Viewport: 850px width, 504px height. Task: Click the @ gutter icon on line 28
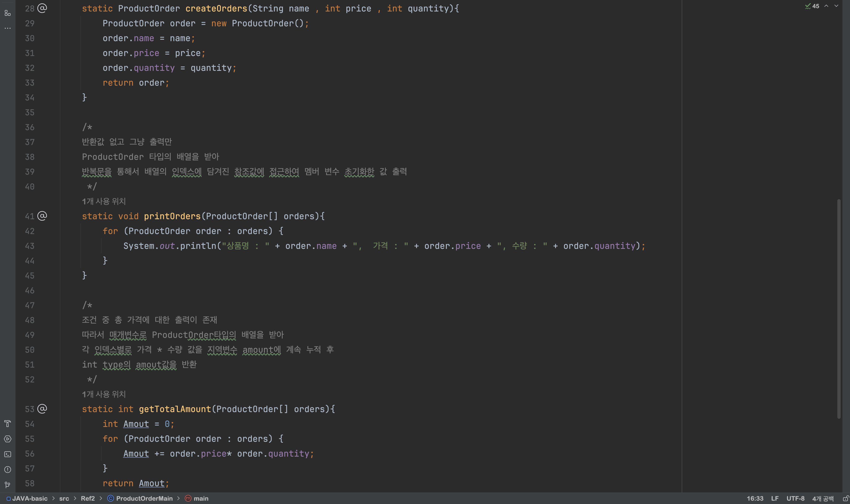42,8
